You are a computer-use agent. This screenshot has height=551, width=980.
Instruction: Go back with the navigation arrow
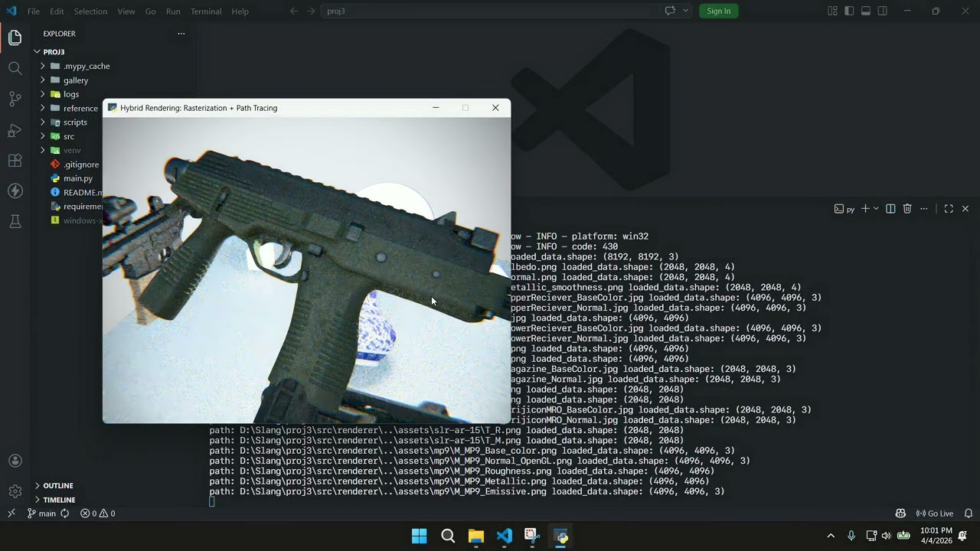pyautogui.click(x=294, y=11)
